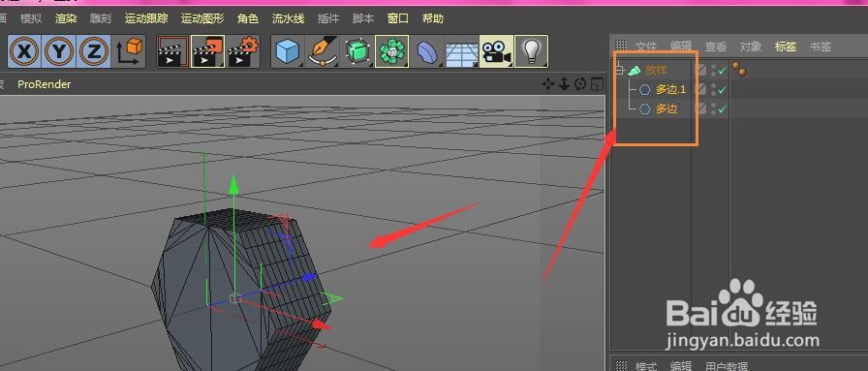This screenshot has width=868, height=371.
Task: Open Object Manager 编辑 menu
Action: coord(681,46)
